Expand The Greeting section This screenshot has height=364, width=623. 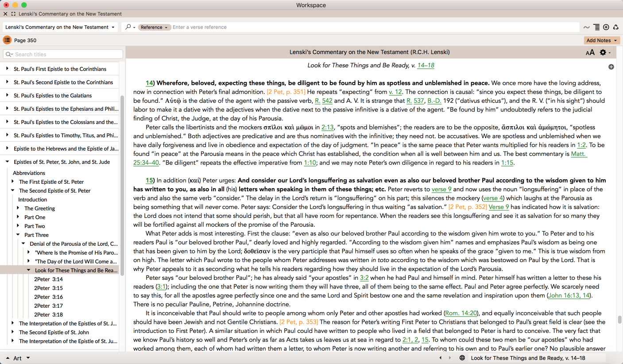coord(18,208)
